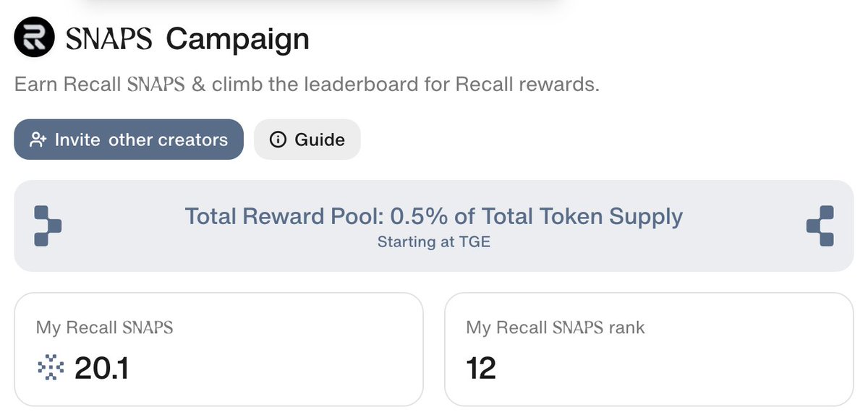Click the Campaign heading text
Viewport: 868px width, 420px height.
point(238,39)
